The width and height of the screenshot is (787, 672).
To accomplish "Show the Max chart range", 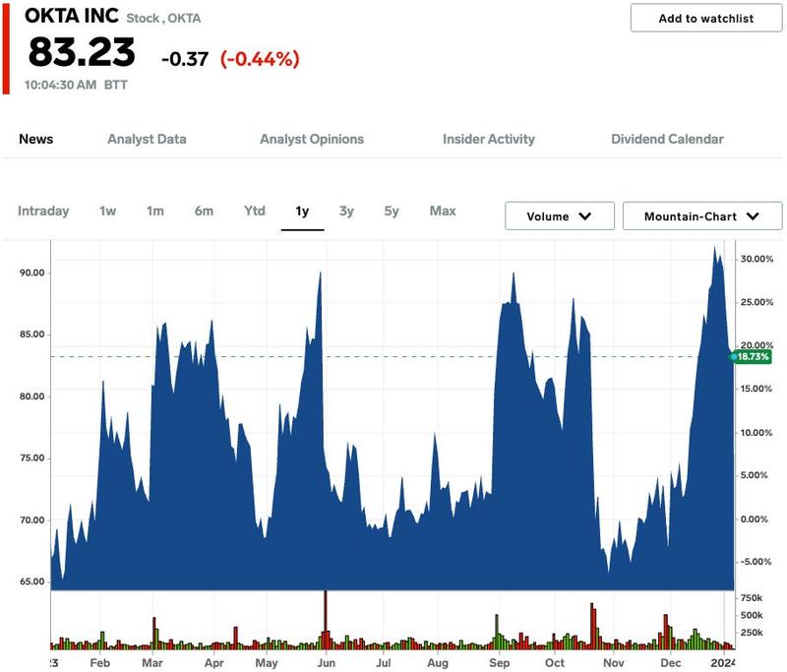I will click(443, 211).
